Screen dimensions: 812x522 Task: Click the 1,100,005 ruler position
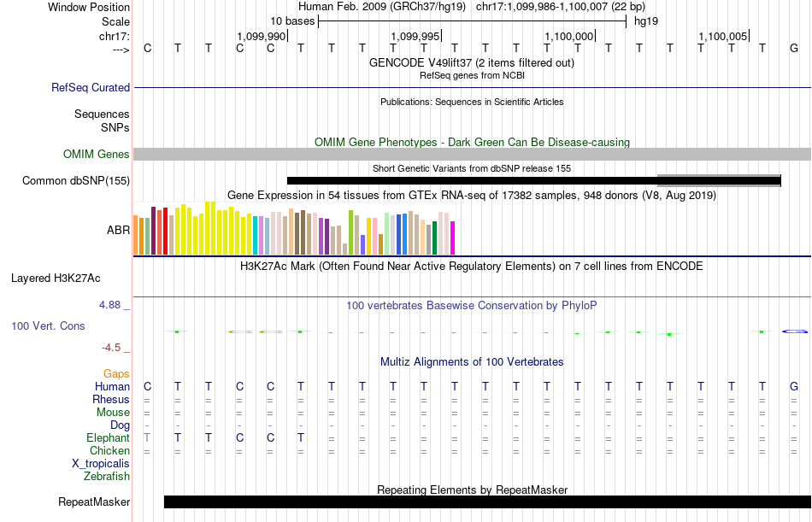pyautogui.click(x=722, y=37)
